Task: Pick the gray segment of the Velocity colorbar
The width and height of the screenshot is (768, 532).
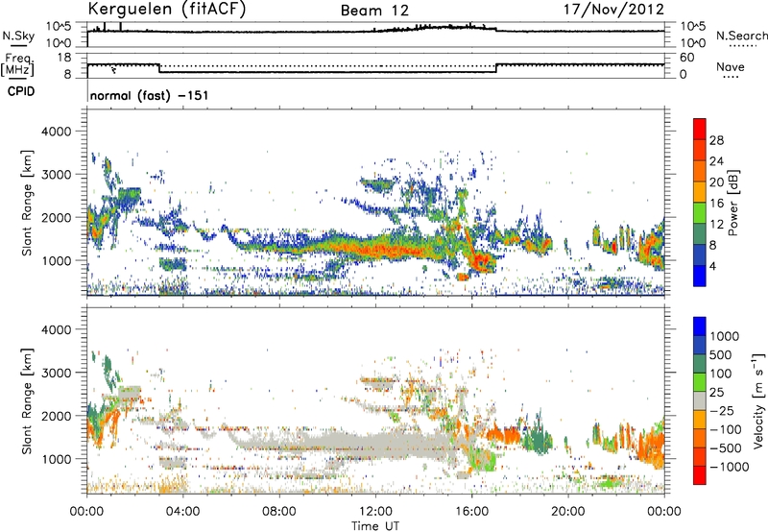Action: click(x=700, y=401)
